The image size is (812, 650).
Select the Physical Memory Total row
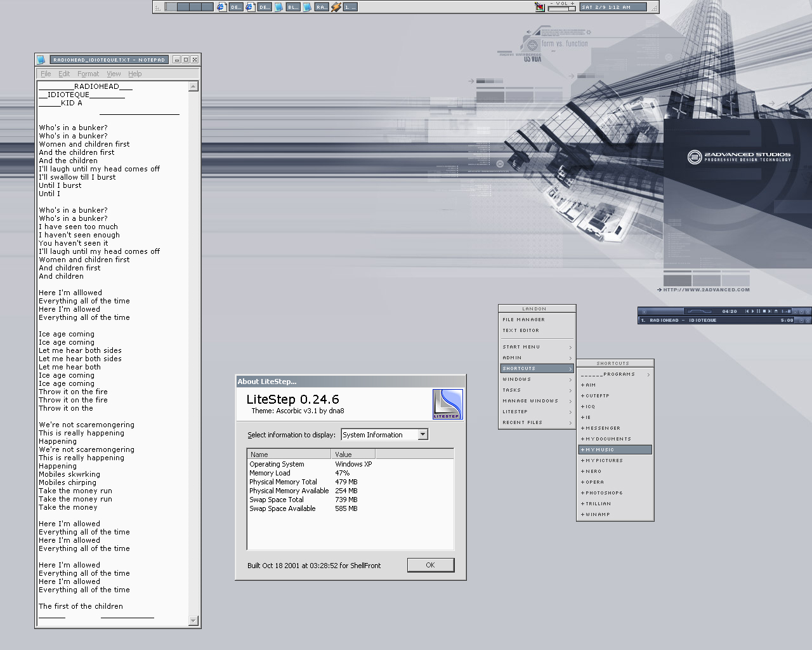[350, 482]
